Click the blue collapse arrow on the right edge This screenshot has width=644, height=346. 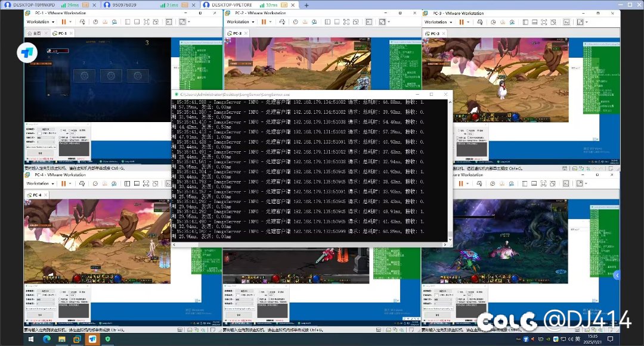click(x=617, y=276)
